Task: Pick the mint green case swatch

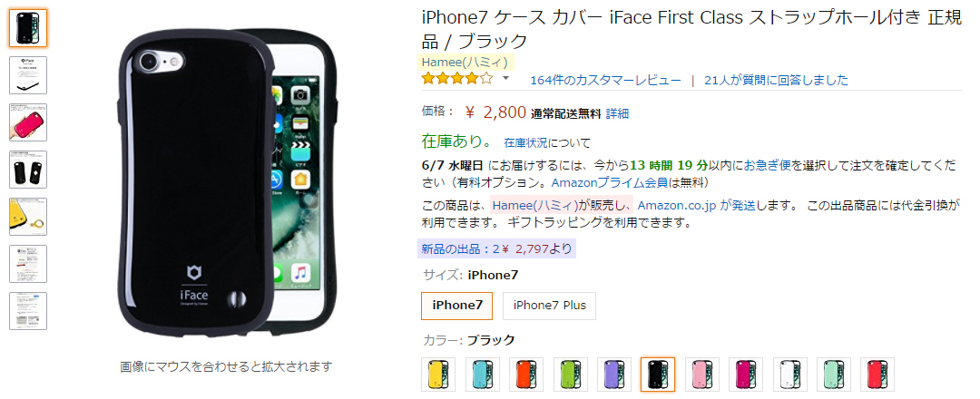Action: (x=834, y=375)
